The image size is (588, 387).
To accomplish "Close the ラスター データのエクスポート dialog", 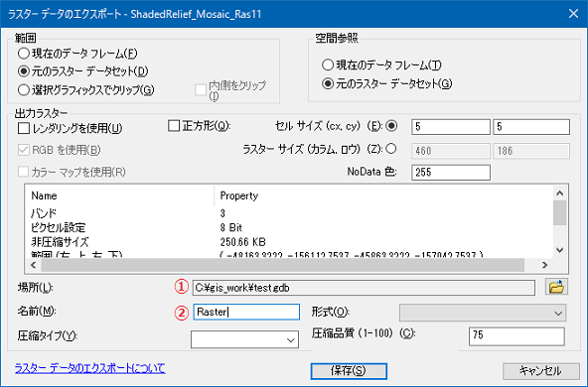I will [x=573, y=14].
